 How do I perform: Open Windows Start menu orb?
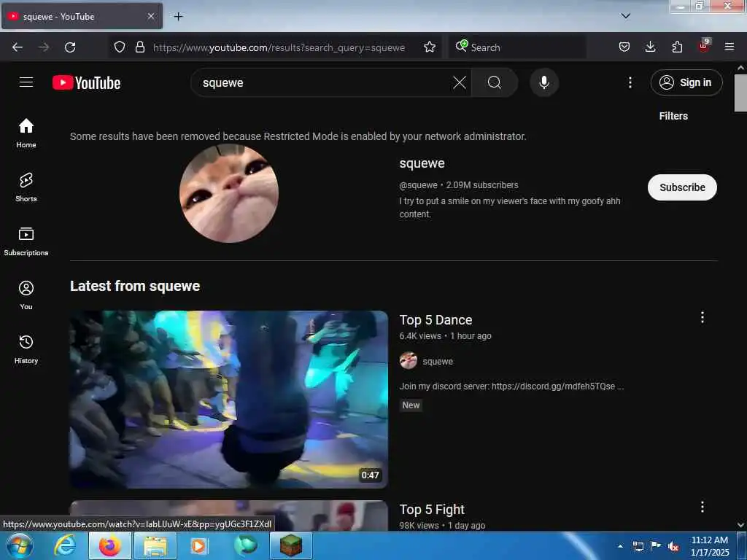20,545
